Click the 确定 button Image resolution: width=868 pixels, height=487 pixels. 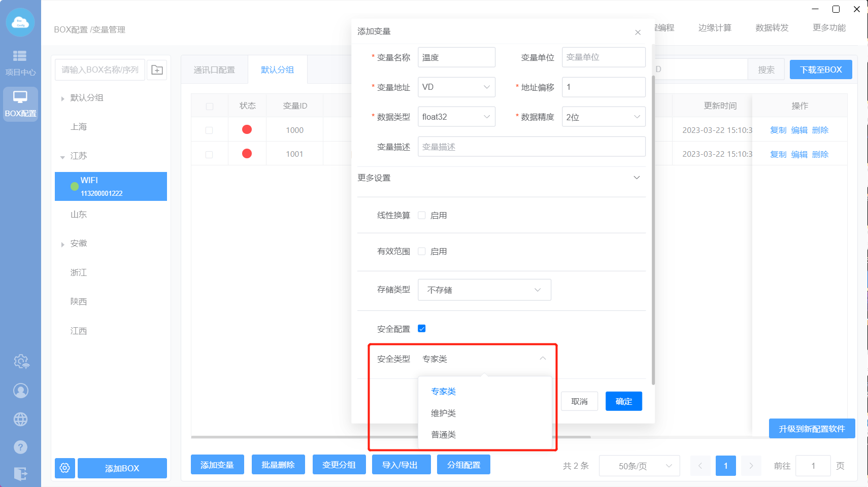click(623, 401)
